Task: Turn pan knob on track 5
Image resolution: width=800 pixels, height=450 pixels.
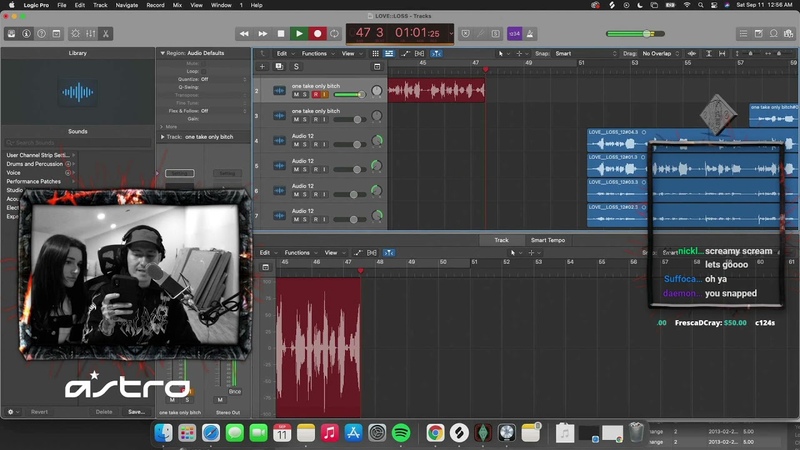Action: click(377, 165)
